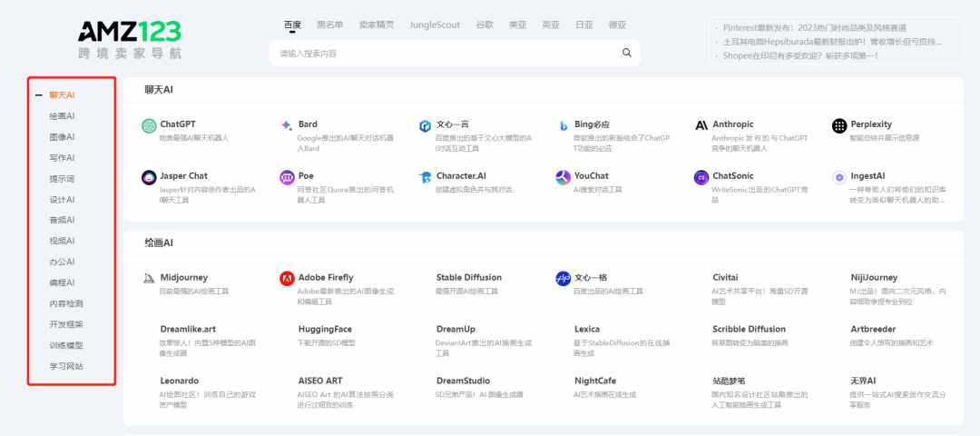Go to 音频AI in the sidebar
Screen dimensions: 980x436
tap(62, 220)
